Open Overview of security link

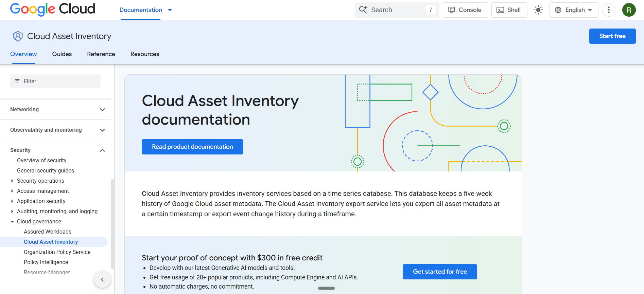(x=41, y=160)
